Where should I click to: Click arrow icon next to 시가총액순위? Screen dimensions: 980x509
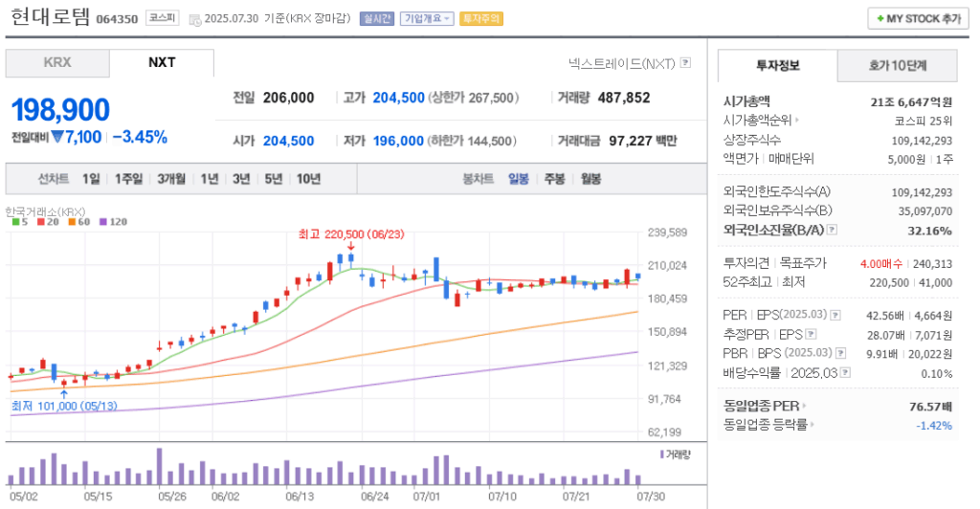tap(797, 120)
